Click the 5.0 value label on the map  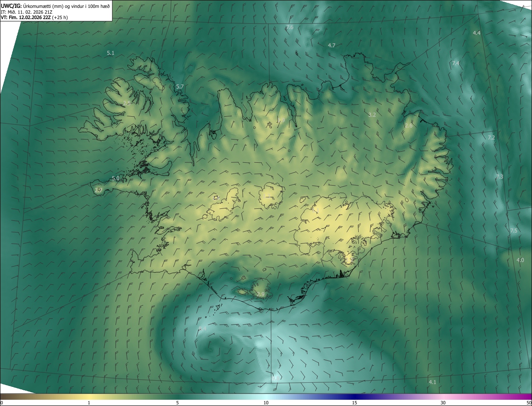(116, 178)
